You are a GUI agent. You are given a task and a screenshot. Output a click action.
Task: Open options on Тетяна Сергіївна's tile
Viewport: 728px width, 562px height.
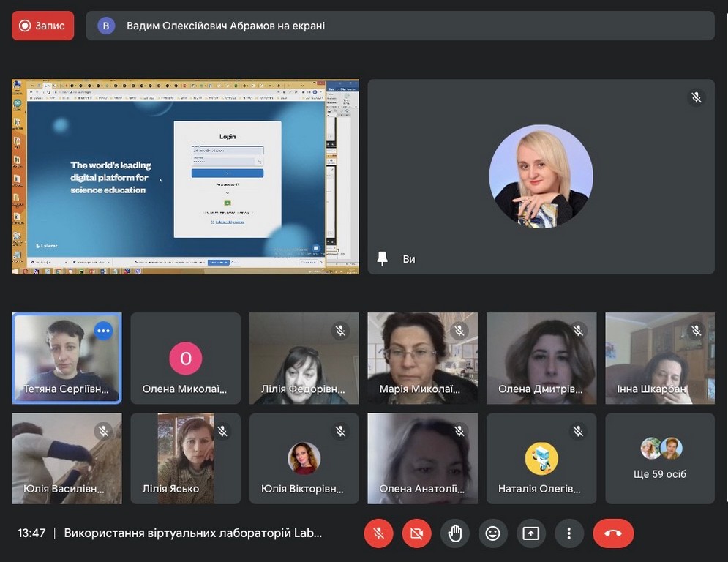click(103, 331)
